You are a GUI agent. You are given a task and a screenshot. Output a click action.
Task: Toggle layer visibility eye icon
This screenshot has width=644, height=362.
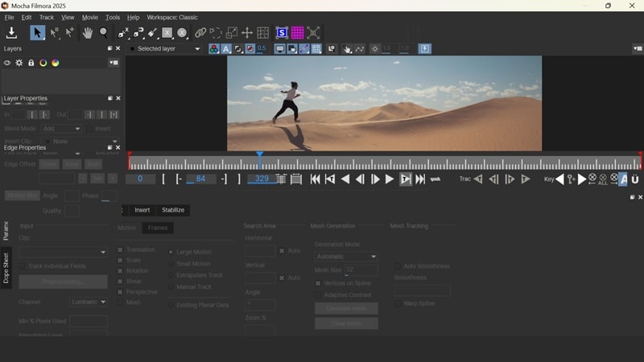click(7, 63)
